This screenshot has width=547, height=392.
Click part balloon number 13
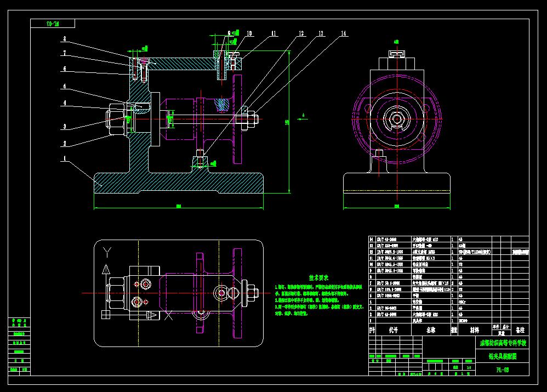tap(321, 33)
